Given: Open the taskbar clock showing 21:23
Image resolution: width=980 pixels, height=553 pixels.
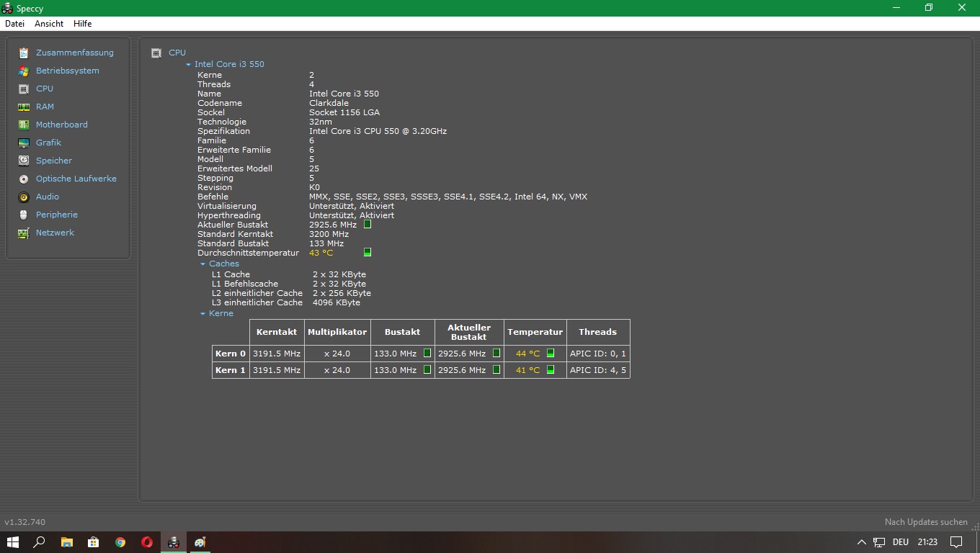Looking at the screenshot, I should point(927,542).
